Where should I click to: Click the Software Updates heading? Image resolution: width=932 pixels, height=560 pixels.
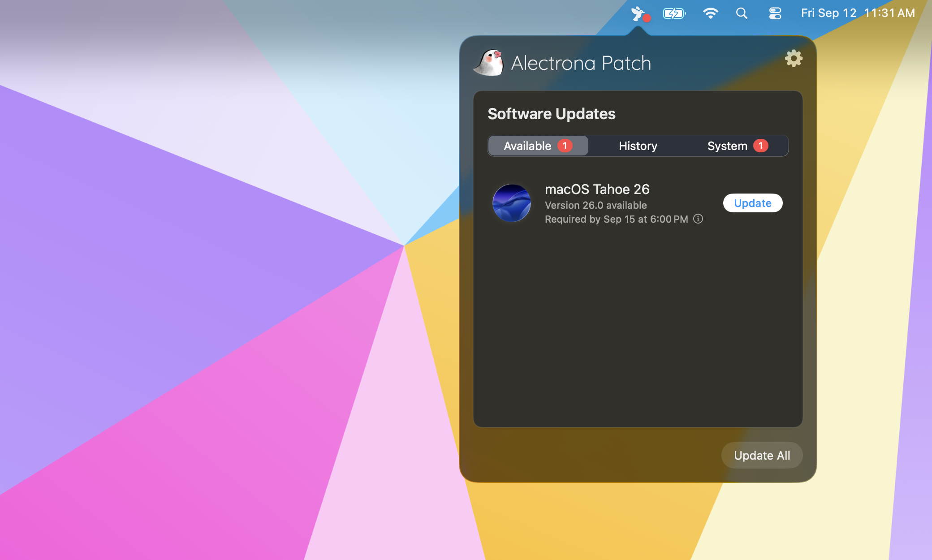coord(552,114)
